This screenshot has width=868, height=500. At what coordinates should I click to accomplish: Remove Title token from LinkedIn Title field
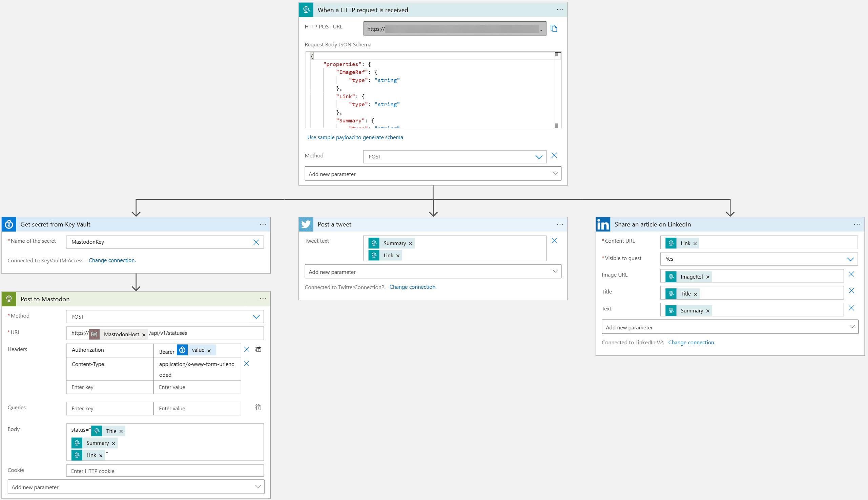(696, 294)
